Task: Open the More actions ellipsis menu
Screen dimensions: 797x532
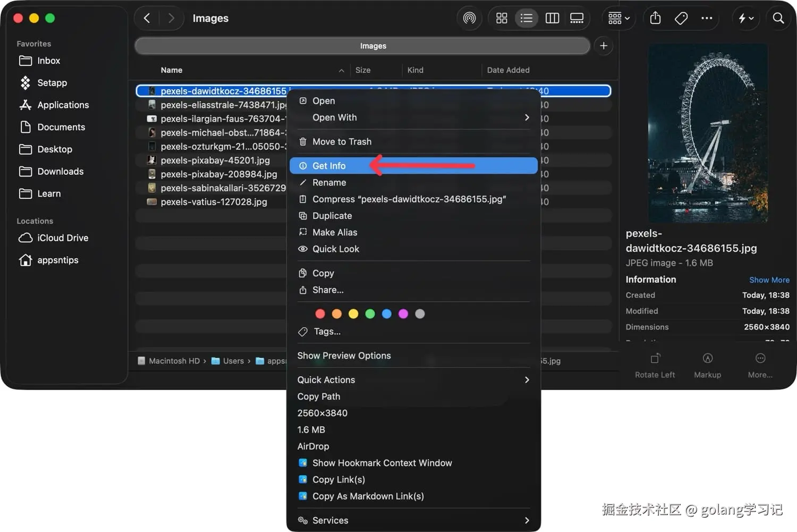Action: [707, 18]
